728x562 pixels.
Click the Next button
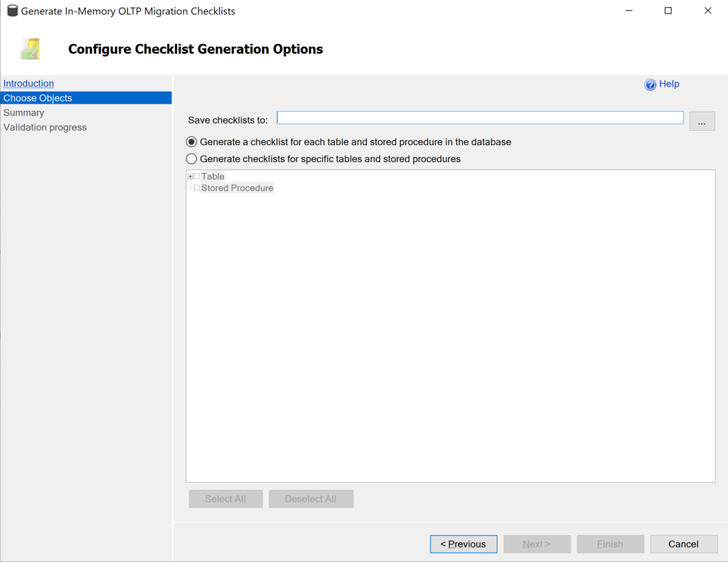point(537,544)
